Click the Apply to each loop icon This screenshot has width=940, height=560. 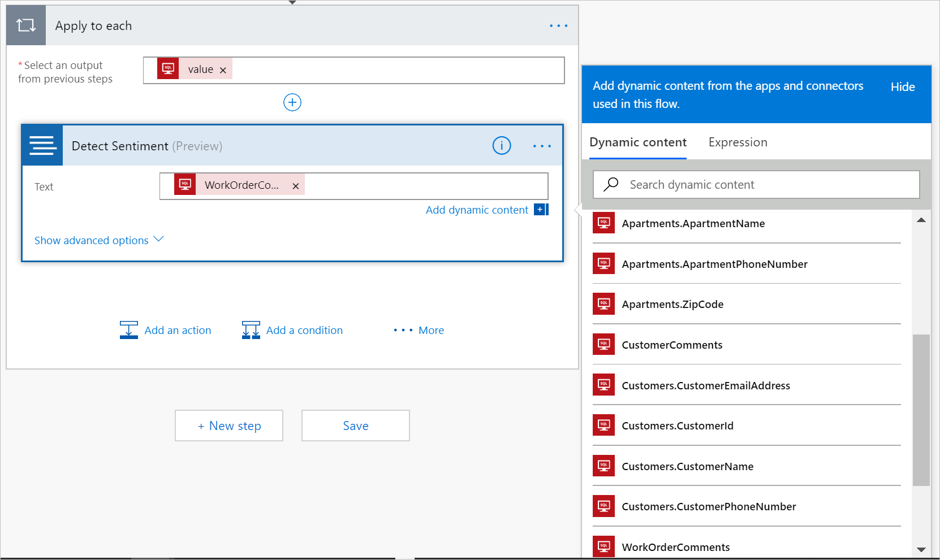coord(26,25)
